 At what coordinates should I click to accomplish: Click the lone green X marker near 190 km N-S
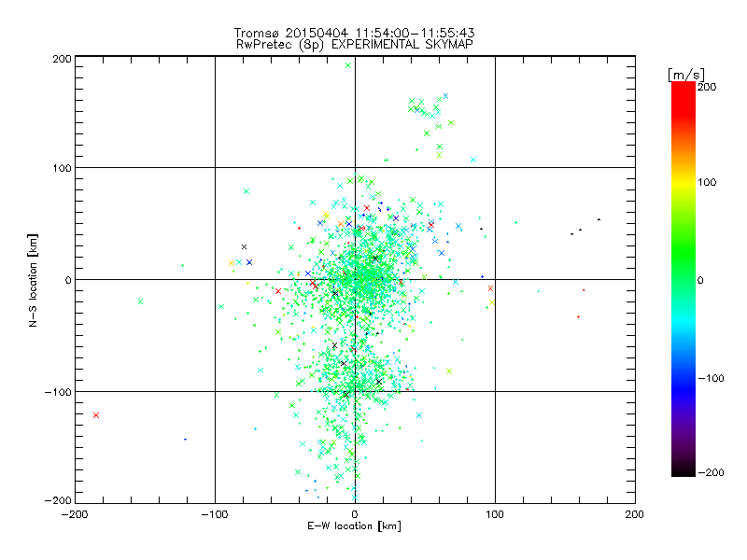348,65
